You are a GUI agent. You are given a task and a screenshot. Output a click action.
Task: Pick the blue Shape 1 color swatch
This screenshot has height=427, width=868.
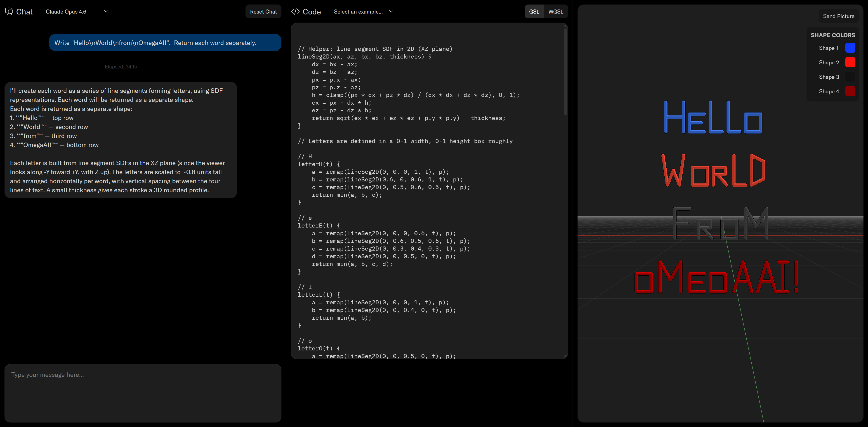click(x=850, y=48)
